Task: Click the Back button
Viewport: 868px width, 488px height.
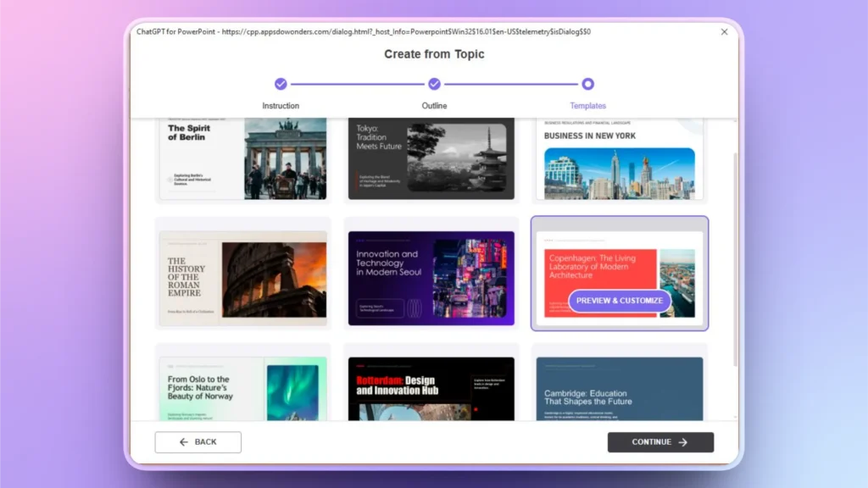Action: point(198,441)
